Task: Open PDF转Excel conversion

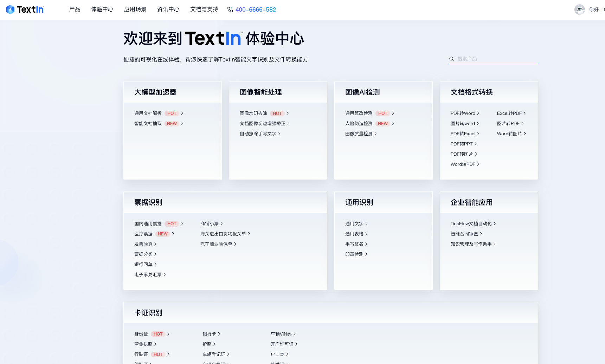Action: click(x=463, y=134)
